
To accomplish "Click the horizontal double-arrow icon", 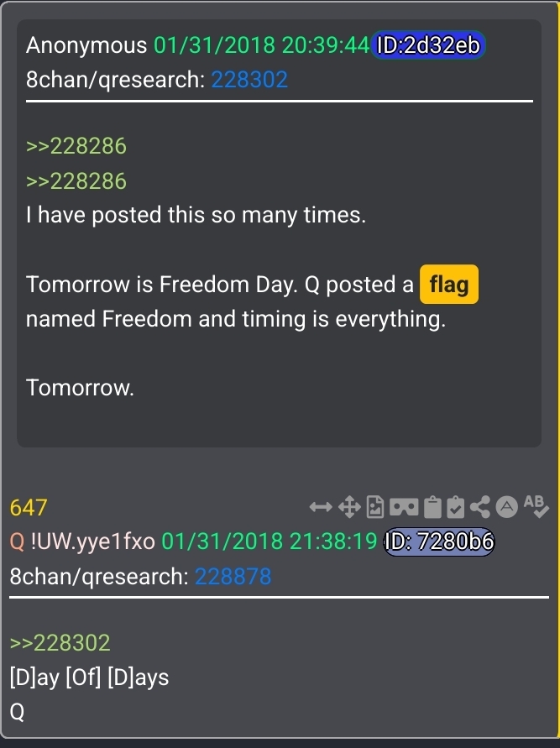I will click(x=321, y=506).
